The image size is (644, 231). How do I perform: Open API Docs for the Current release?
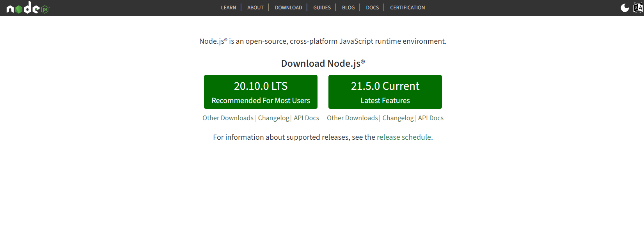431,118
